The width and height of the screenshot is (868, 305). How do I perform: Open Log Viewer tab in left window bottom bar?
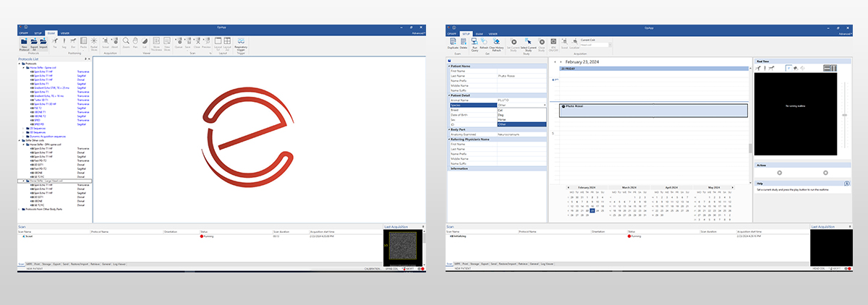(x=119, y=265)
